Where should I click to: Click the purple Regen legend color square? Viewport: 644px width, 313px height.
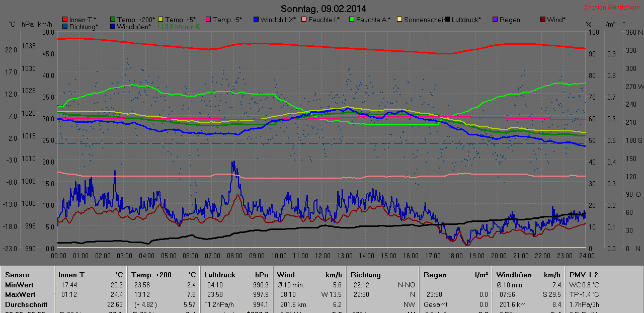495,20
